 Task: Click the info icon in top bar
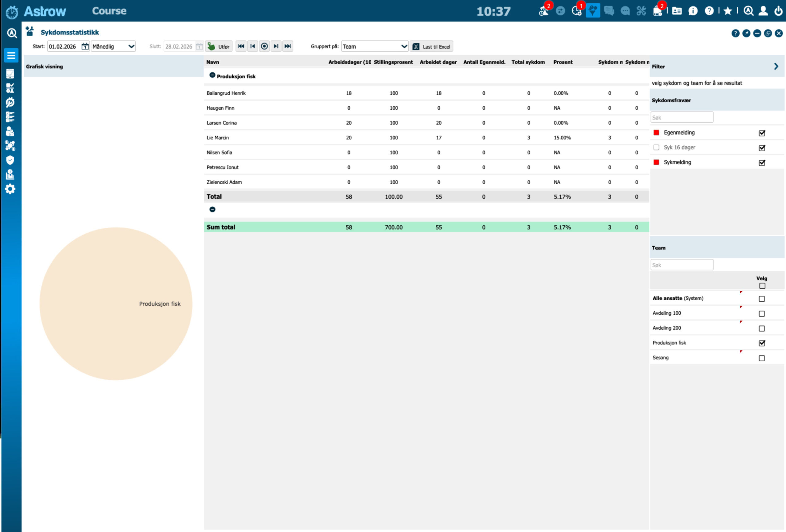[693, 11]
